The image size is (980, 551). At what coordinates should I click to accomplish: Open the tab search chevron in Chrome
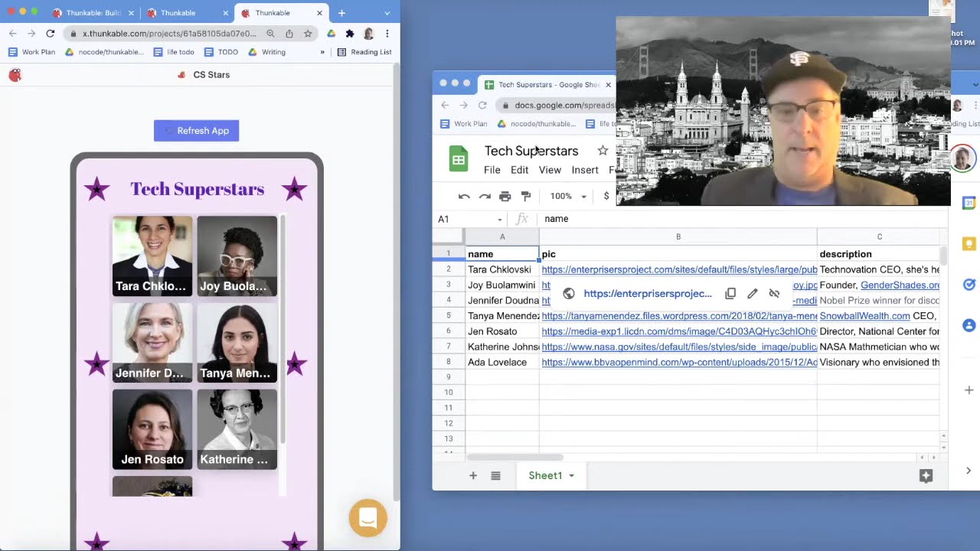(387, 13)
